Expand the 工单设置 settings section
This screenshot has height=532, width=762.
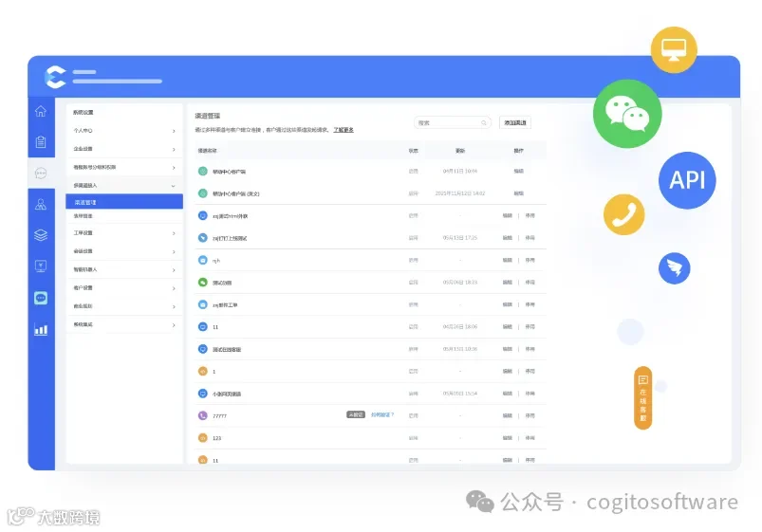point(124,233)
